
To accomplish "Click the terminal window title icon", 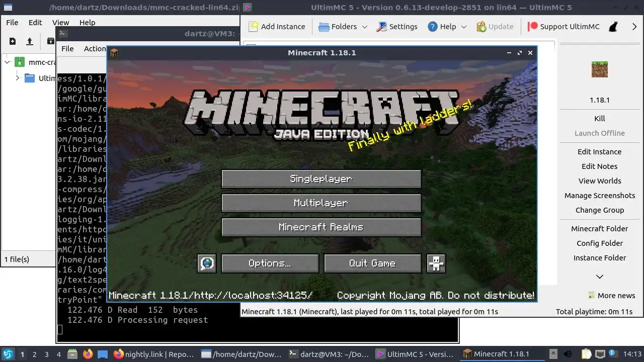I will pos(63,34).
